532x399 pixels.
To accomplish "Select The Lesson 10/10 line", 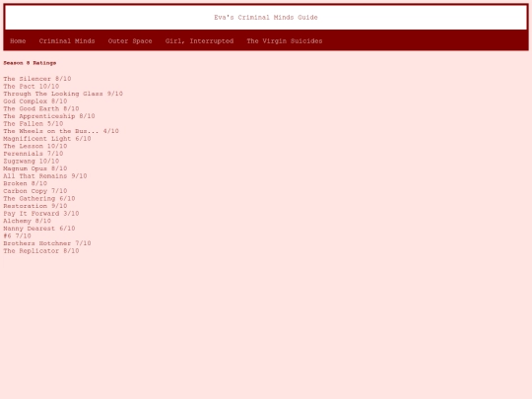I will (35, 146).
